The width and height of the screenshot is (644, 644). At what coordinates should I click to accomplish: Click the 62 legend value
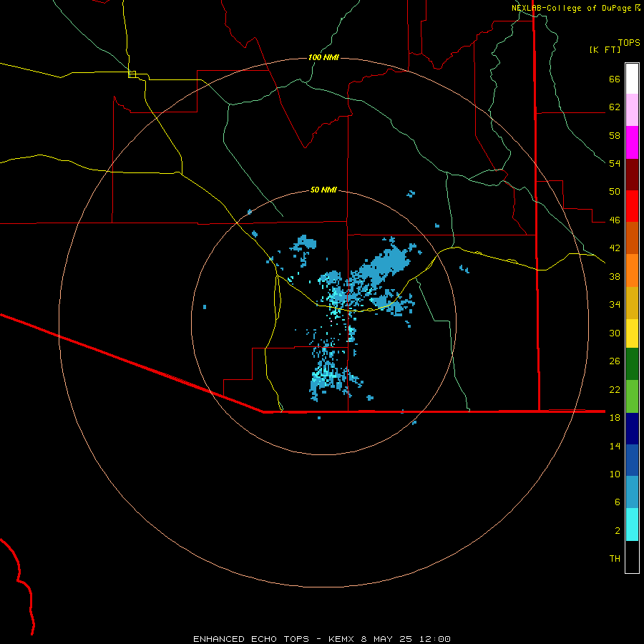coord(615,107)
